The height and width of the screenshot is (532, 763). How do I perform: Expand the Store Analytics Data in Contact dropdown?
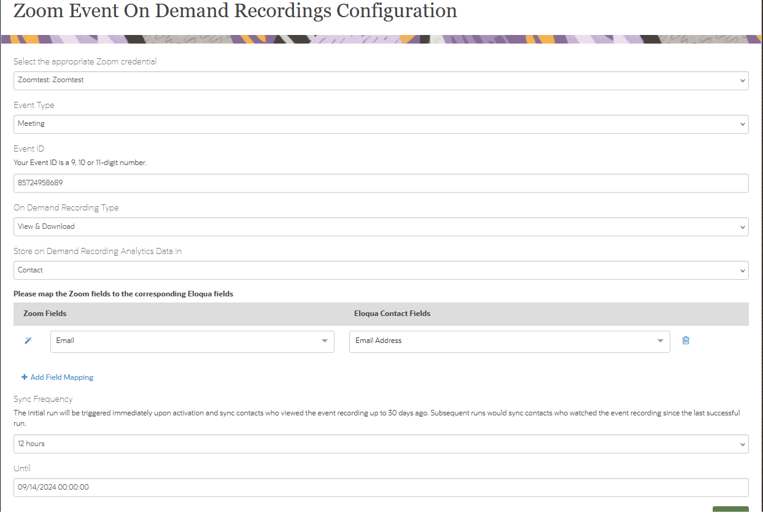(x=381, y=270)
